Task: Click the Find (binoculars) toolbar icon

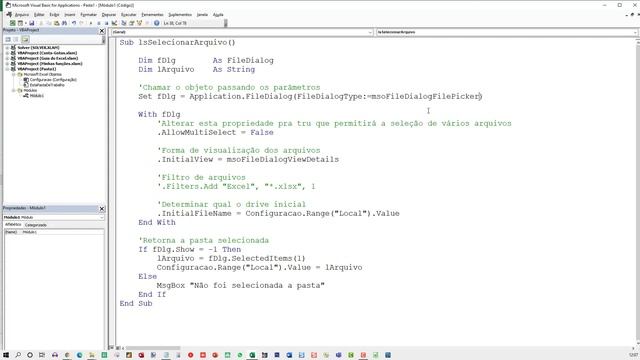Action: (x=64, y=23)
